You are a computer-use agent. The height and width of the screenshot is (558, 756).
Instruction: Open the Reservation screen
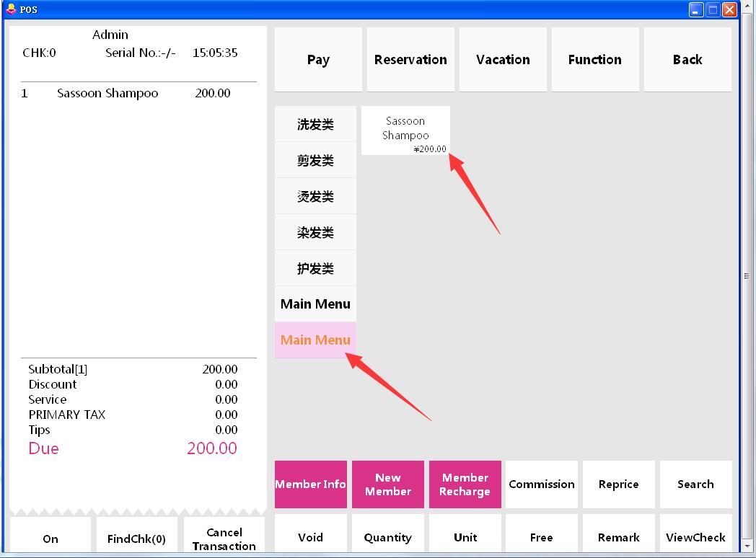(410, 59)
